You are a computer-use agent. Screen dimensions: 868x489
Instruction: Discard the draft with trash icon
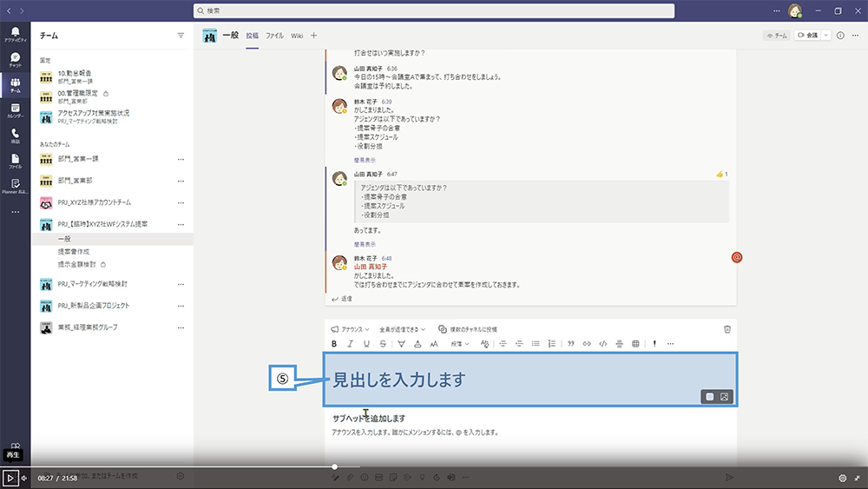pos(727,329)
